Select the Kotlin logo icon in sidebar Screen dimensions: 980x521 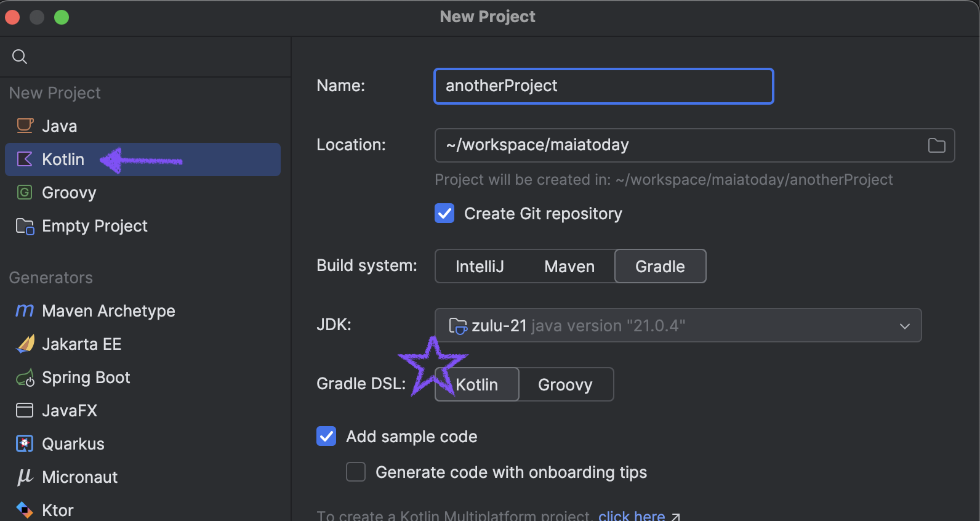25,159
